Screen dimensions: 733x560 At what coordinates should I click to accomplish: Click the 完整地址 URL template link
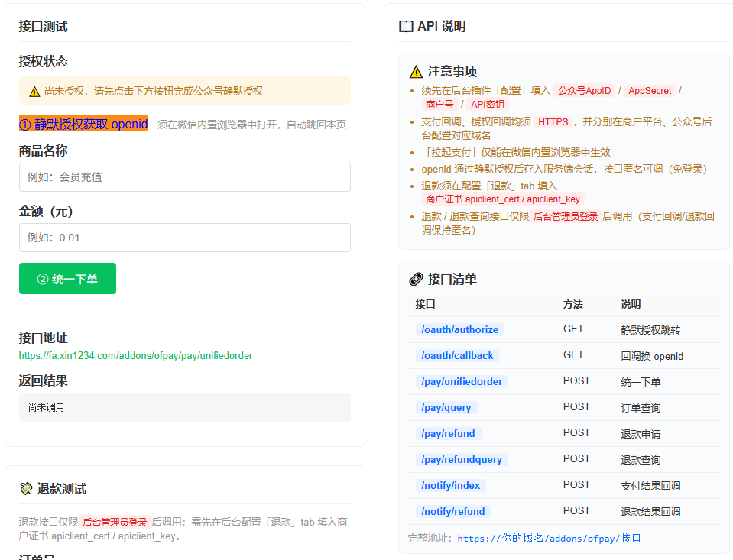(548, 538)
